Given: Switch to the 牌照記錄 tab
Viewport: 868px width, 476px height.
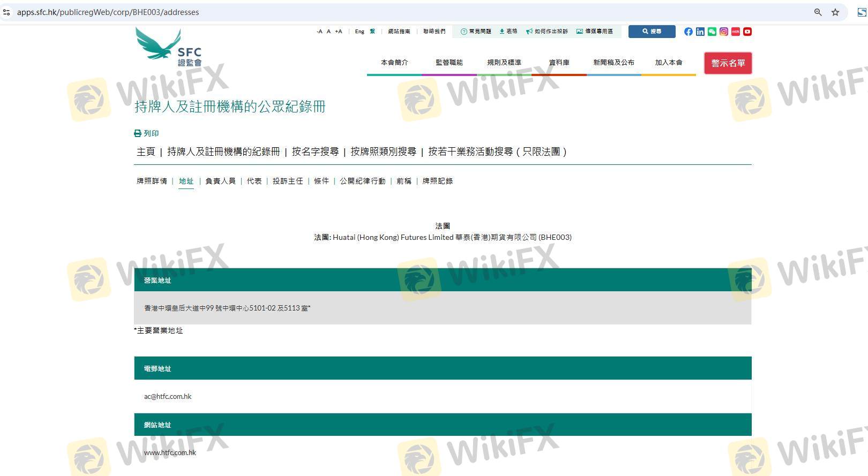Looking at the screenshot, I should [x=438, y=181].
